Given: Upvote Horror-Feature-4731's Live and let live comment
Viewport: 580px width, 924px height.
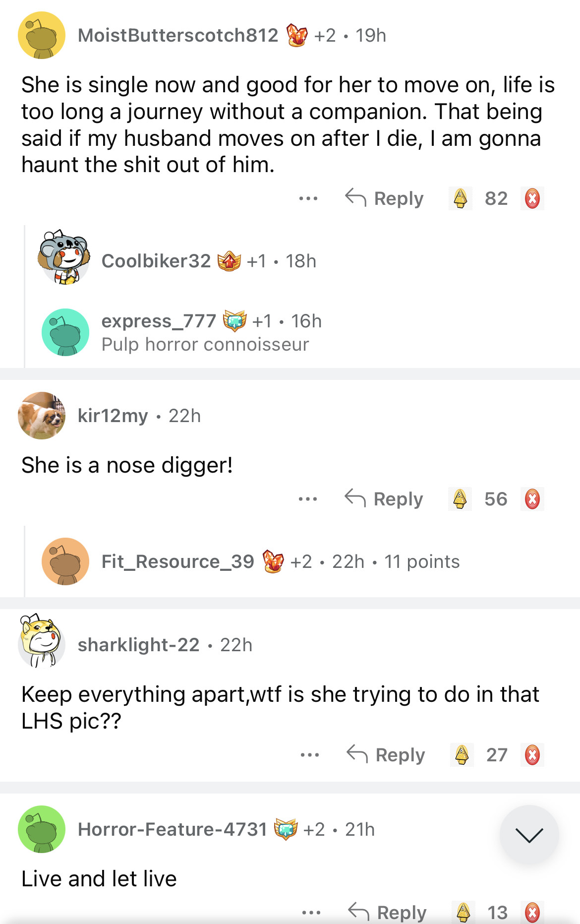Looking at the screenshot, I should [x=464, y=912].
